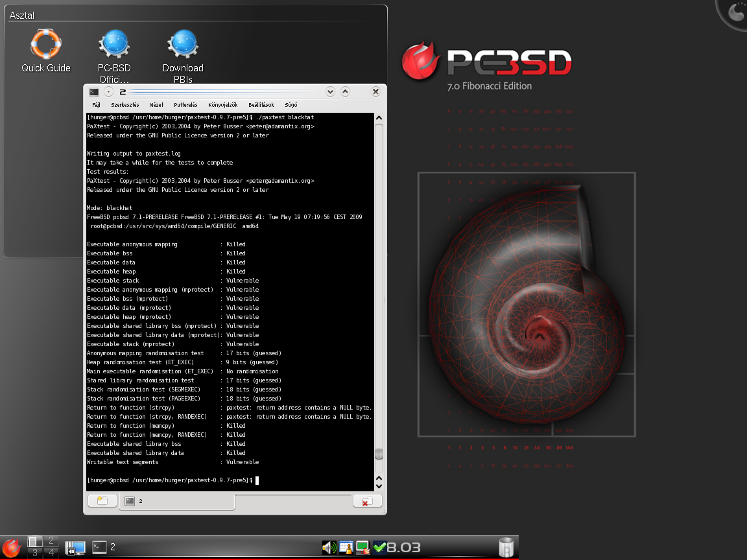The width and height of the screenshot is (747, 560).
Task: Click the 8.03 panel clock
Action: point(404,548)
